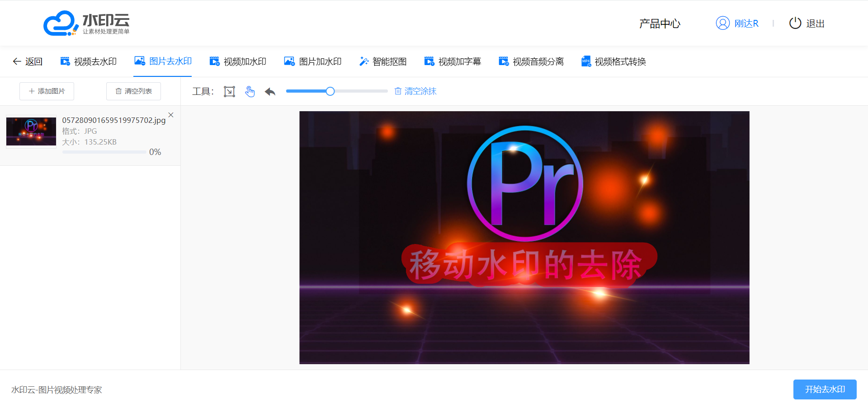Click the 视频加水印 tab icon
The image size is (868, 408).
[214, 61]
